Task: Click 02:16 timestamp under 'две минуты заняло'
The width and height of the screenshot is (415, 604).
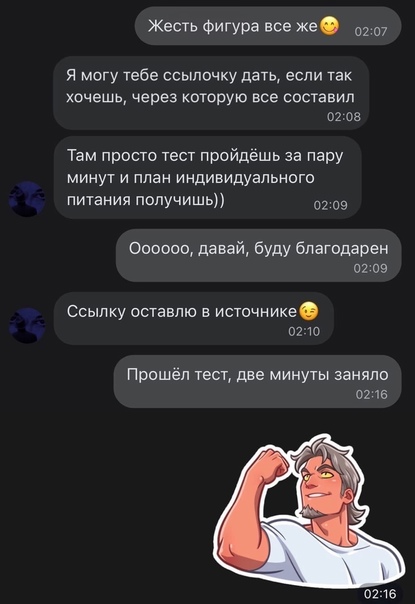Action: pyautogui.click(x=371, y=394)
